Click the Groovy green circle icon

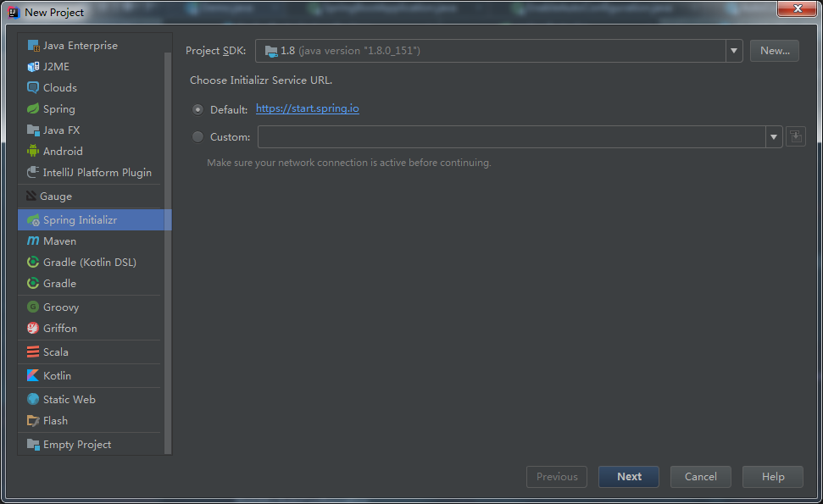33,307
